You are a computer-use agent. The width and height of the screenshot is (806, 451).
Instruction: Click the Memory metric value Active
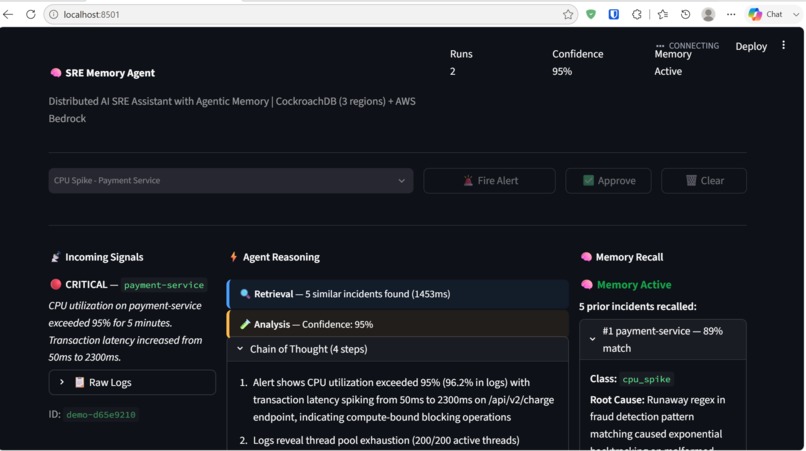[668, 71]
